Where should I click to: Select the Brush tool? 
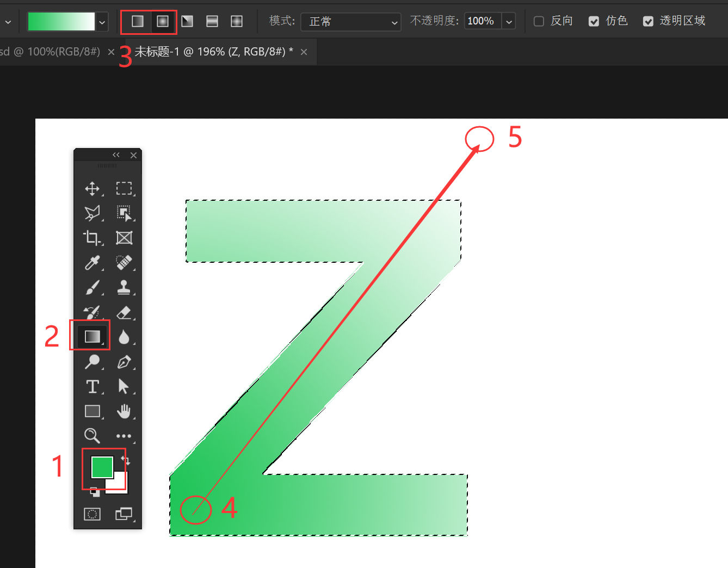pos(92,287)
